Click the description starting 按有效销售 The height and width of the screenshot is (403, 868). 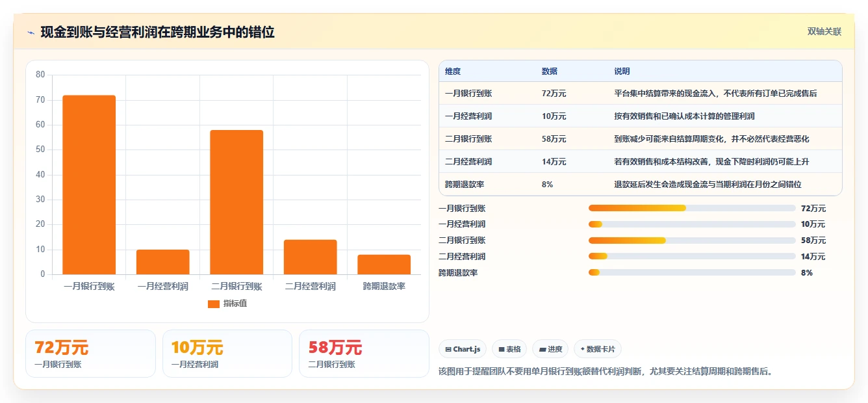click(x=684, y=116)
